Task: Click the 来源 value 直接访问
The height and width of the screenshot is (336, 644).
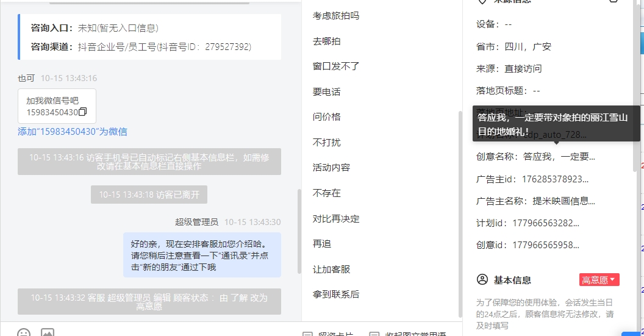Action: click(523, 68)
